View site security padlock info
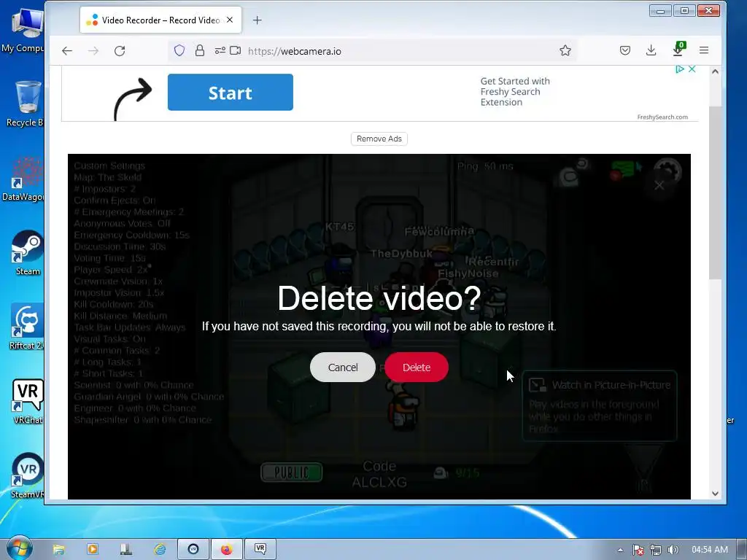 click(x=200, y=50)
